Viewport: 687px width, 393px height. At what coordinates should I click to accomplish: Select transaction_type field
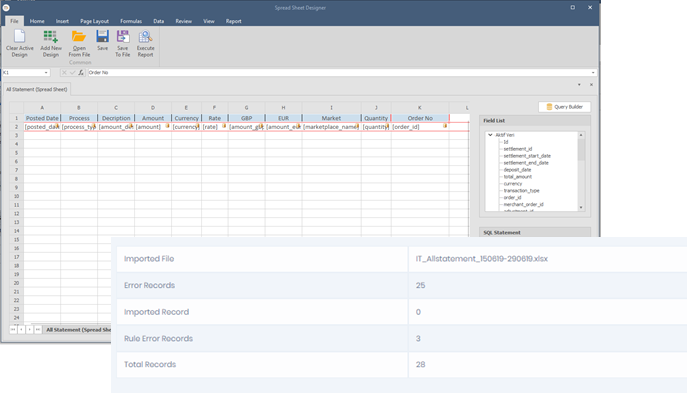tap(521, 191)
